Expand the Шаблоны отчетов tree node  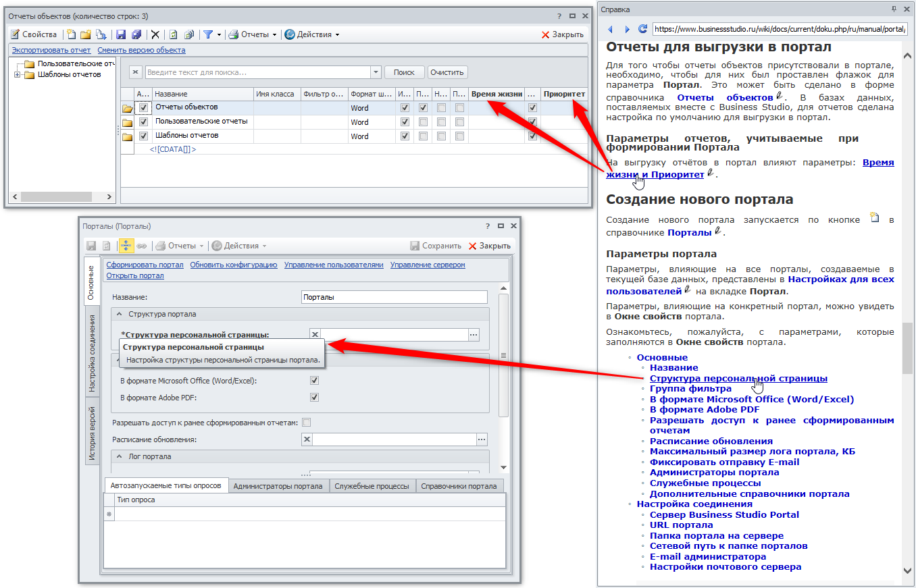point(17,75)
